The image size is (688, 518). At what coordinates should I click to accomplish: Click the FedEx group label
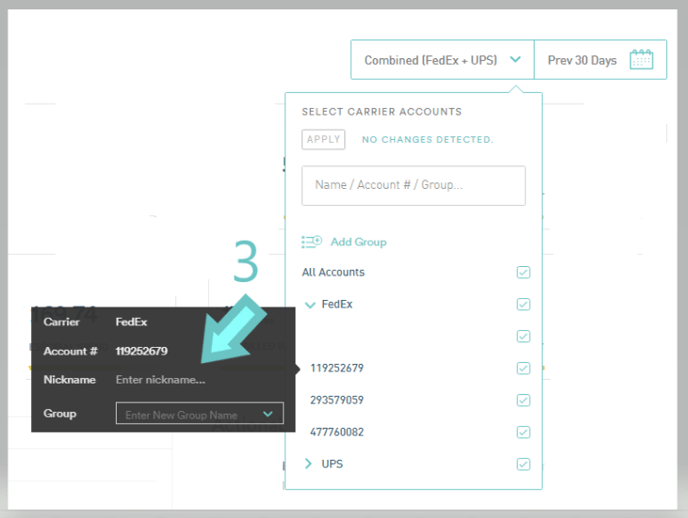(x=337, y=304)
